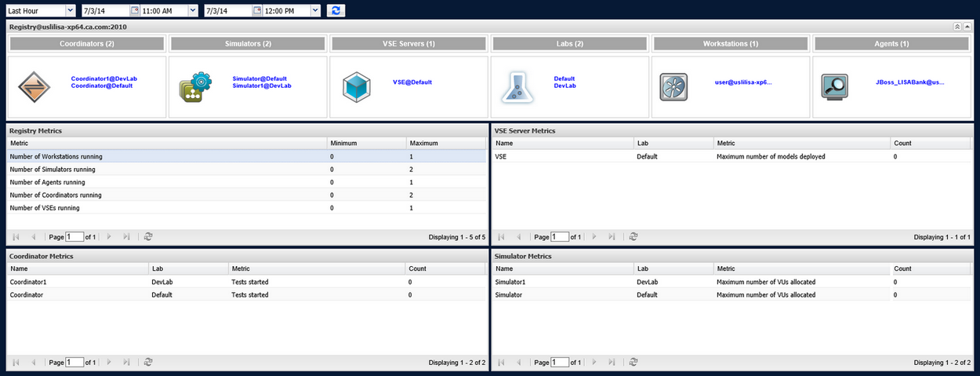Select Maximum number of models deployed cell

click(801, 156)
